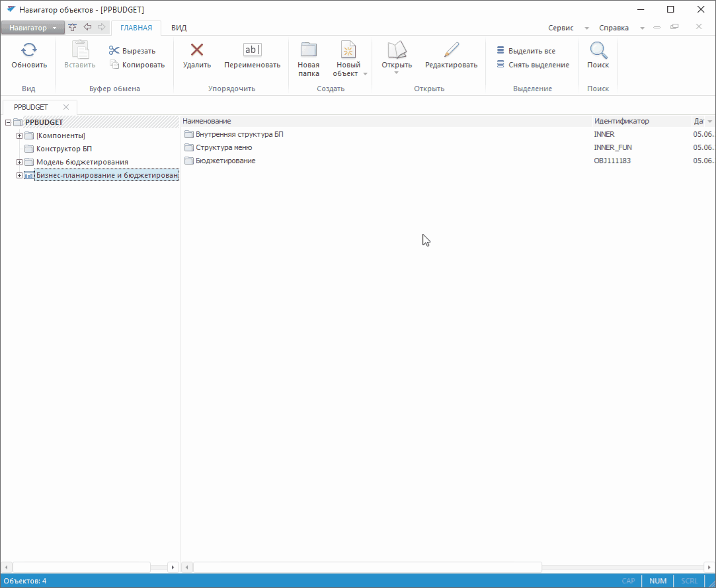Click Бюджетирование folder icon in list

tap(189, 161)
